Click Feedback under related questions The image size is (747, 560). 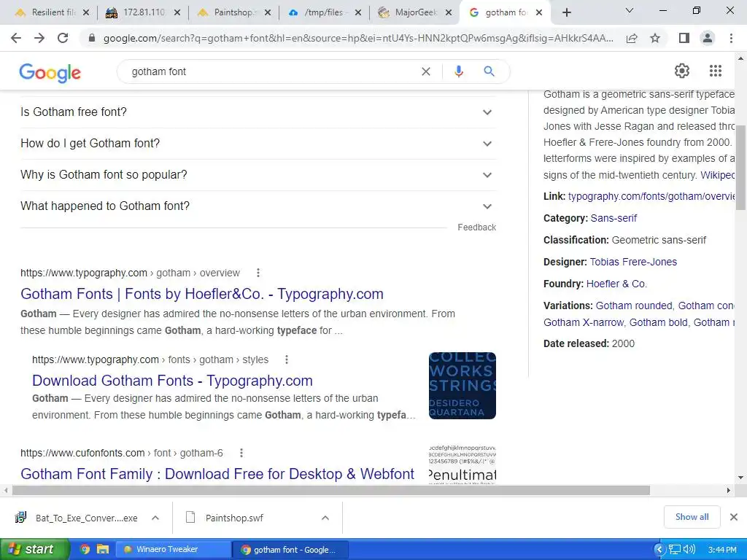click(477, 227)
